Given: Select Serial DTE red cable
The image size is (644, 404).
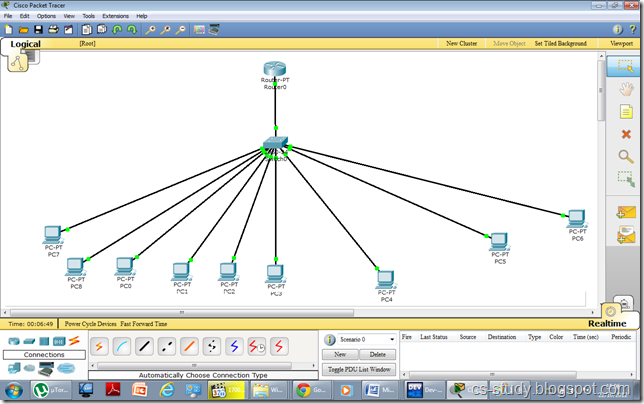Looking at the screenshot, I should pos(279,347).
